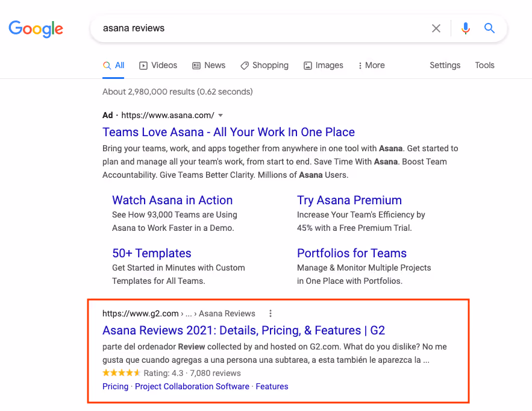Submit search with magnifying glass icon

coord(489,28)
